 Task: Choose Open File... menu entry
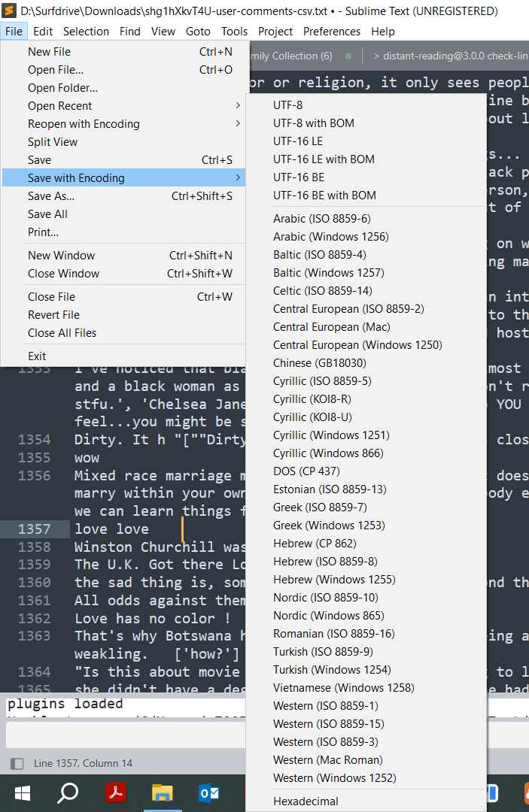pyautogui.click(x=123, y=70)
